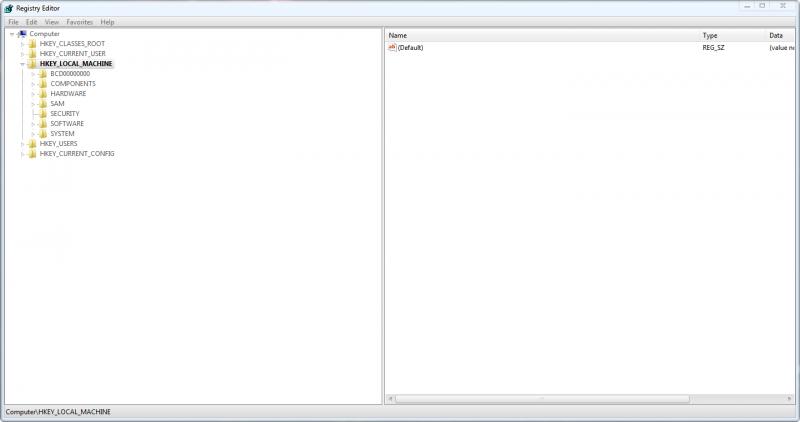Click the (Default) row data cell
This screenshot has width=800, height=422.
tap(782, 47)
